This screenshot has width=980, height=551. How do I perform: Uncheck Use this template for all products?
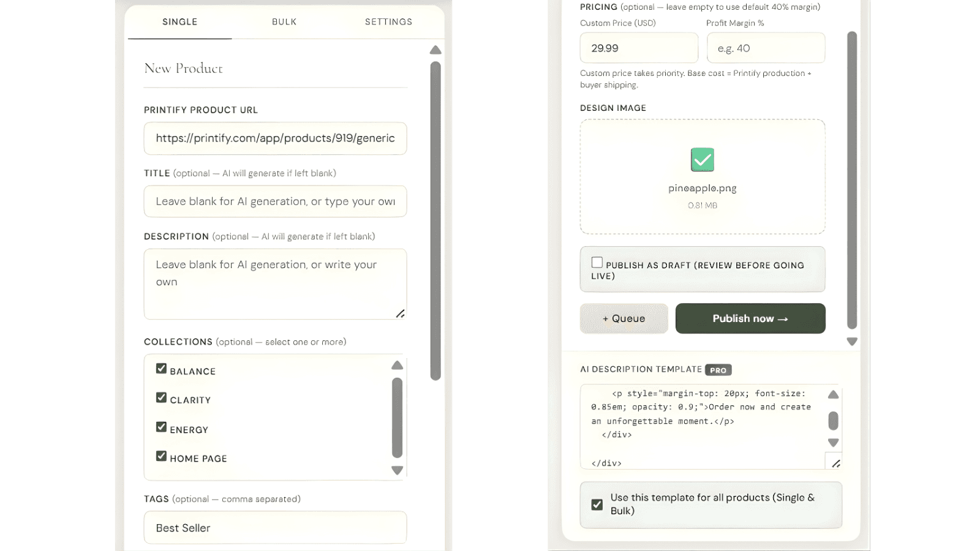click(597, 504)
